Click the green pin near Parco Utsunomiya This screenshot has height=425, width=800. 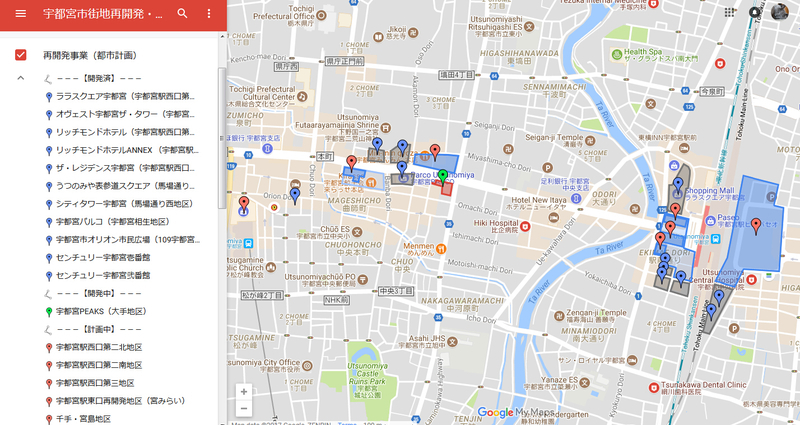click(443, 176)
